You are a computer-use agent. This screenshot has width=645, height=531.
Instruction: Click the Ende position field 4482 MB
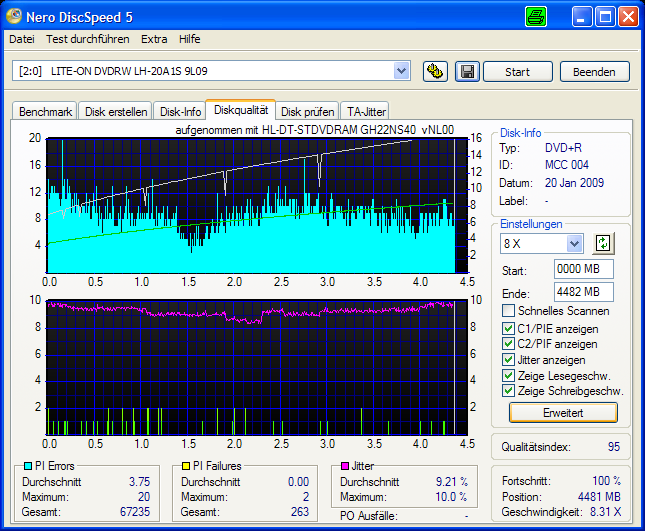tap(584, 292)
